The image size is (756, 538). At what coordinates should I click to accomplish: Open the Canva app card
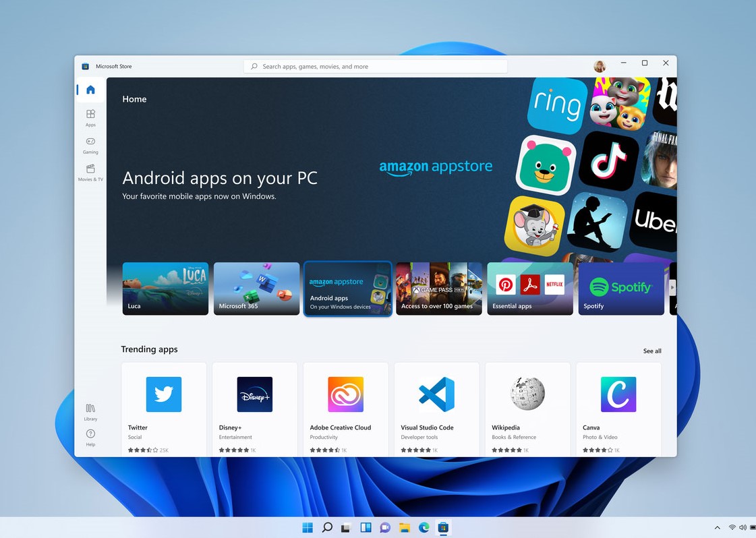(x=618, y=409)
